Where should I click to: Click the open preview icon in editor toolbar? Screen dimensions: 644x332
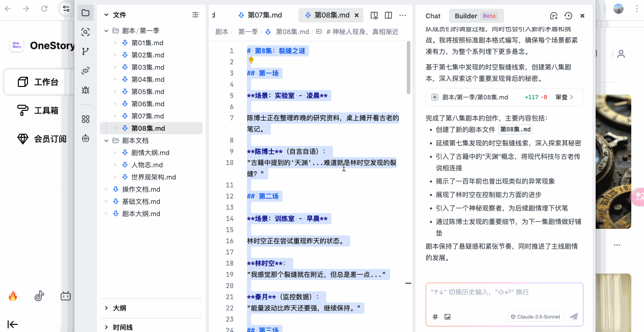(374, 16)
